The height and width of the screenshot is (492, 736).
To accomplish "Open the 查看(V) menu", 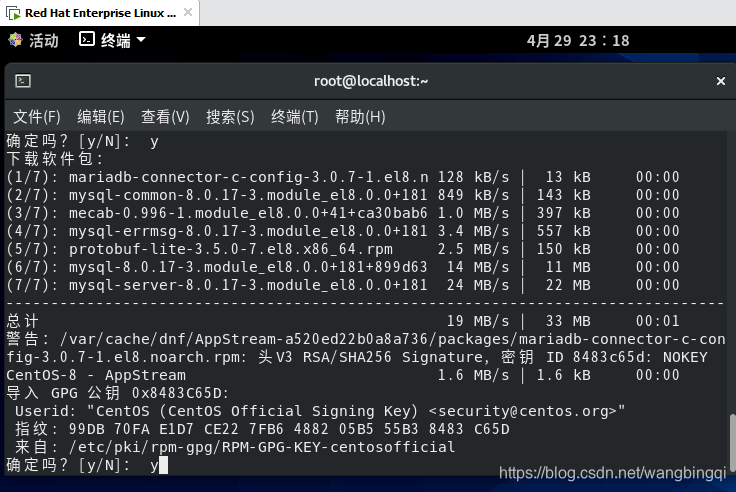I will click(165, 116).
